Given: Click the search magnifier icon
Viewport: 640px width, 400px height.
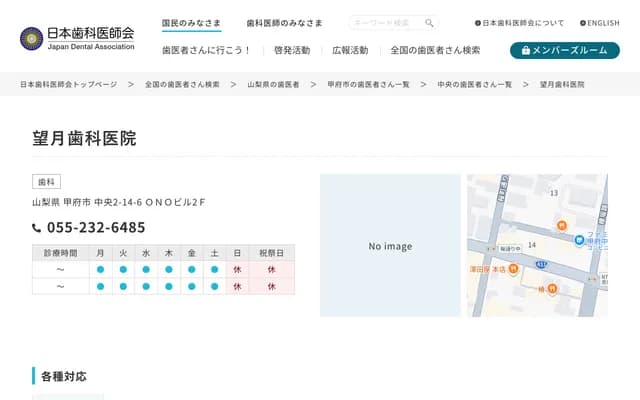Looking at the screenshot, I should pos(429,23).
